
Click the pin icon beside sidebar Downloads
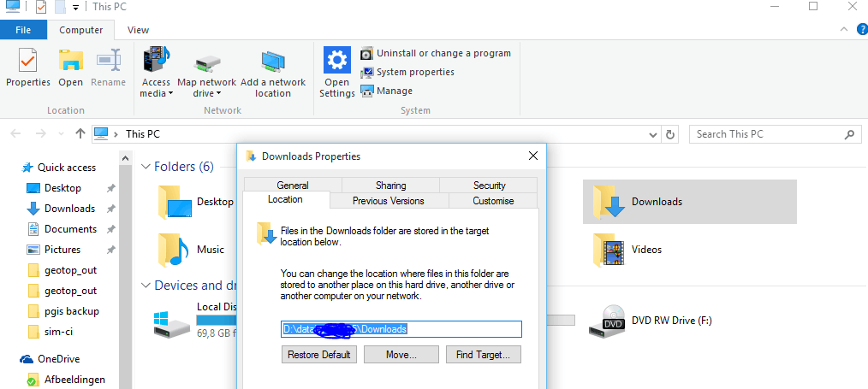[x=110, y=209]
